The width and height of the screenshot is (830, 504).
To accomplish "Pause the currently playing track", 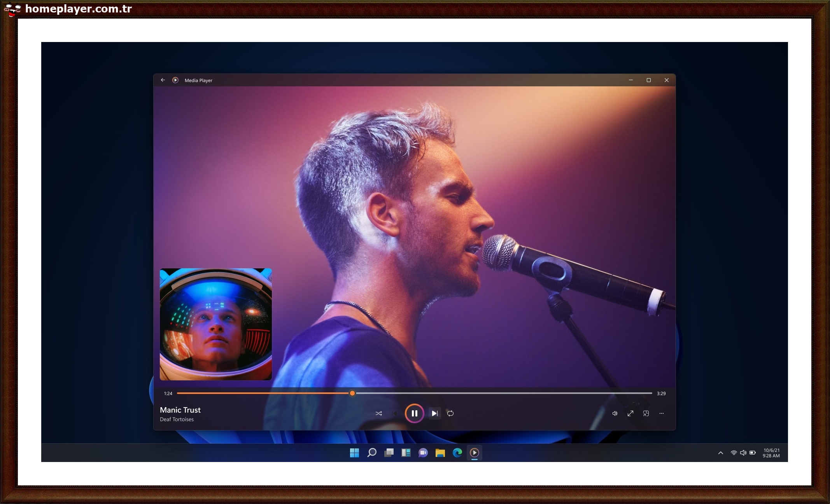I will 414,413.
